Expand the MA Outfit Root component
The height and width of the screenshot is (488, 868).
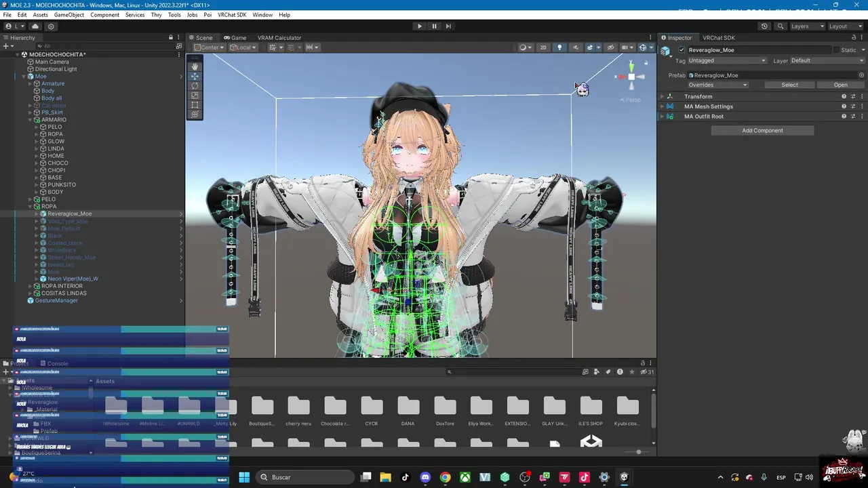click(x=663, y=117)
